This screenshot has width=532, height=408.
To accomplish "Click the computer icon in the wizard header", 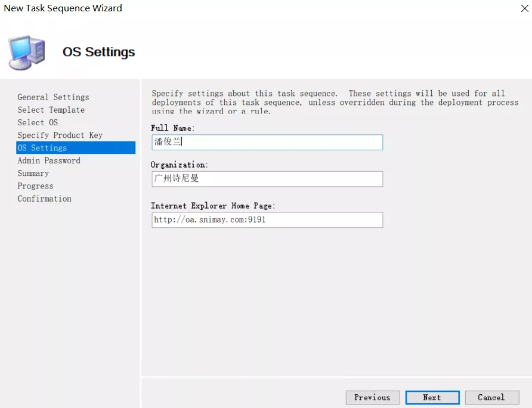I will tap(26, 52).
